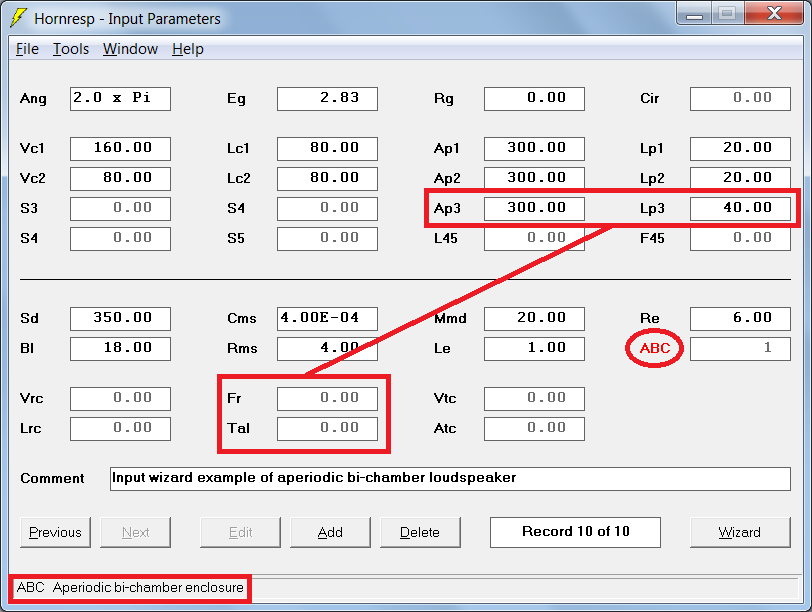Click the Fr field

coord(327,399)
